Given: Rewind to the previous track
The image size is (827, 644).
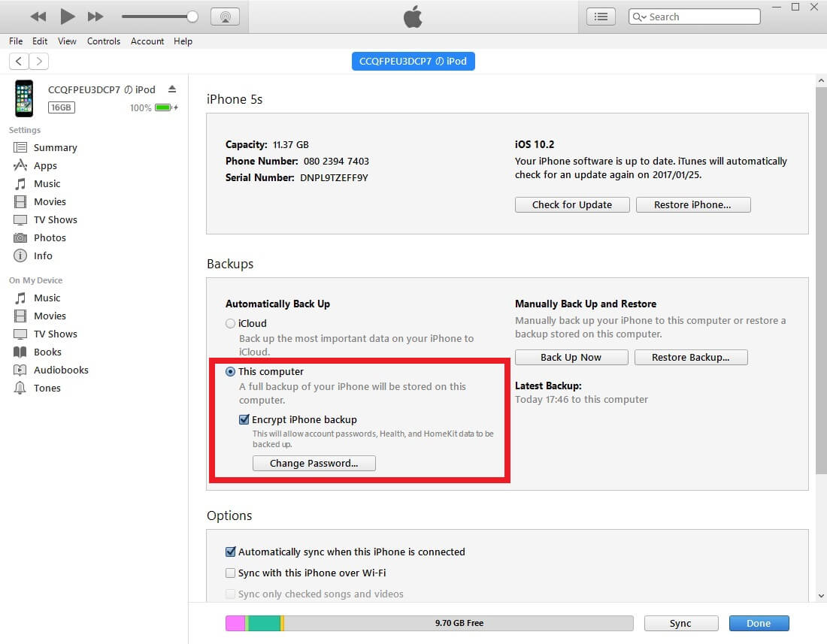Looking at the screenshot, I should coord(38,17).
